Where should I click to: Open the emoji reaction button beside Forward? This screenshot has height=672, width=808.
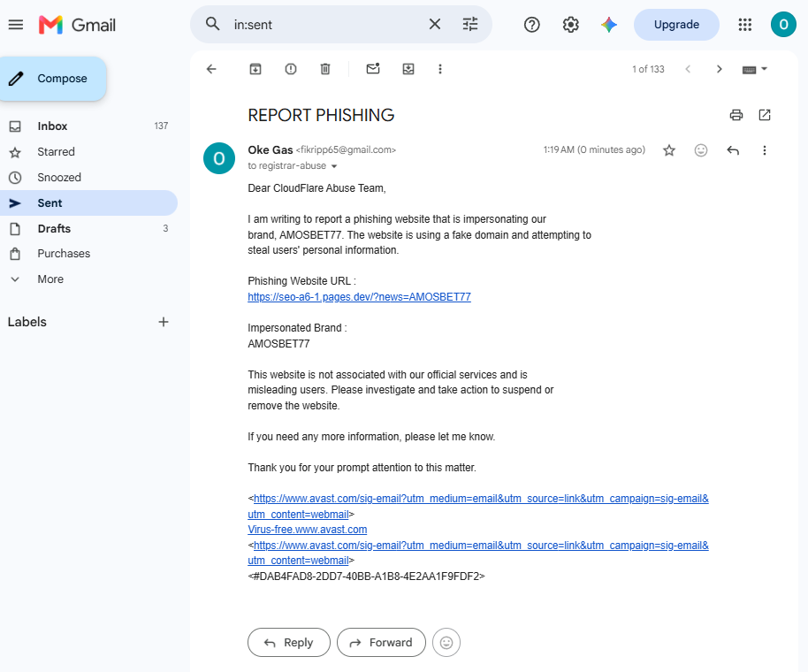(446, 642)
